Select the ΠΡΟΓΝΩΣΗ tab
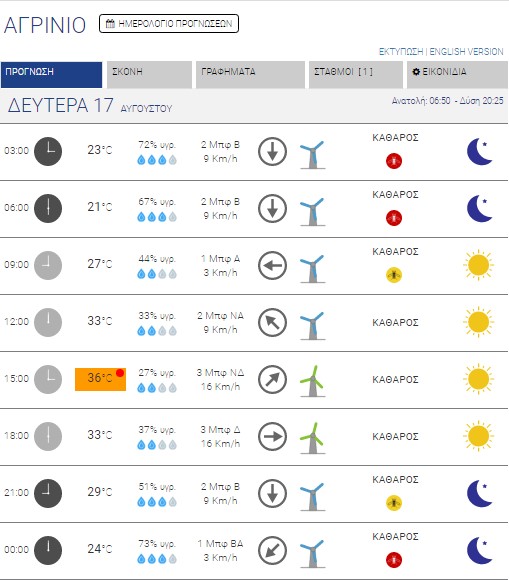Image resolution: width=509 pixels, height=580 pixels. 51,75
